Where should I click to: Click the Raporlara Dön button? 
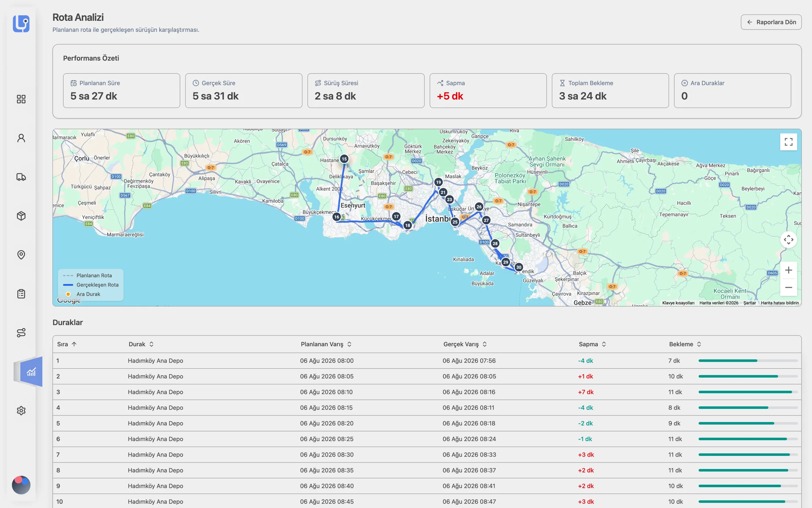pyautogui.click(x=771, y=22)
